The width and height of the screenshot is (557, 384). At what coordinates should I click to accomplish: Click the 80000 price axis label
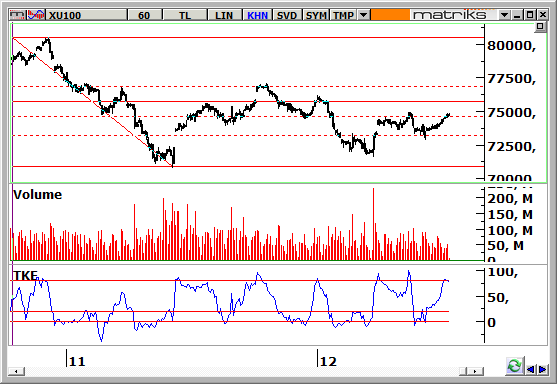[511, 45]
